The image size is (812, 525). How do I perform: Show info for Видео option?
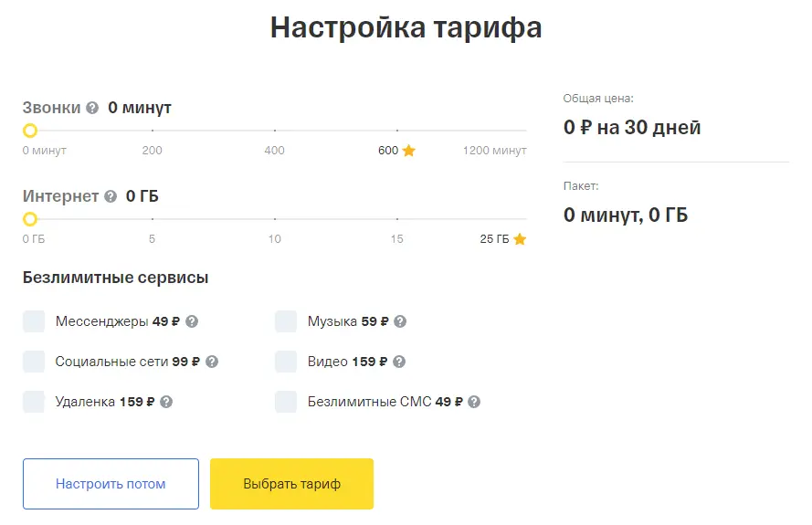point(399,362)
